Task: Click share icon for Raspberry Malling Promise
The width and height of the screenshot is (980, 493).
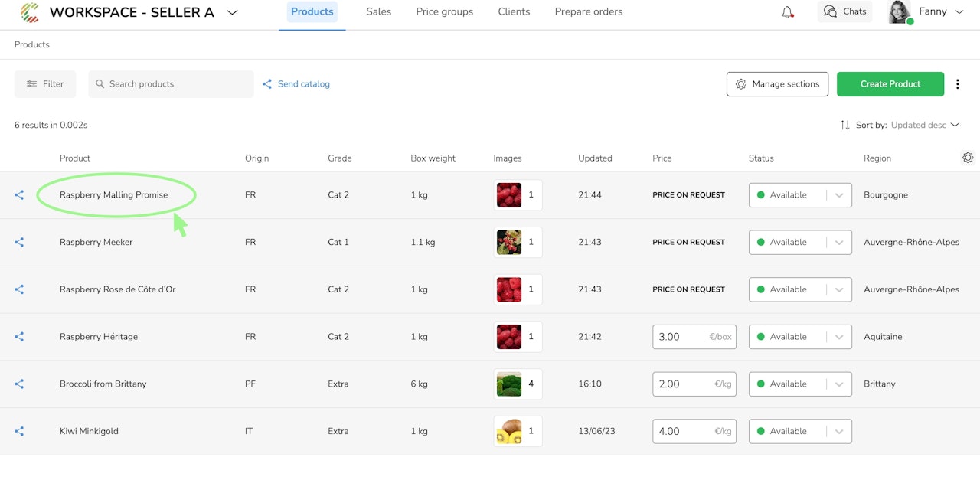Action: [x=19, y=195]
